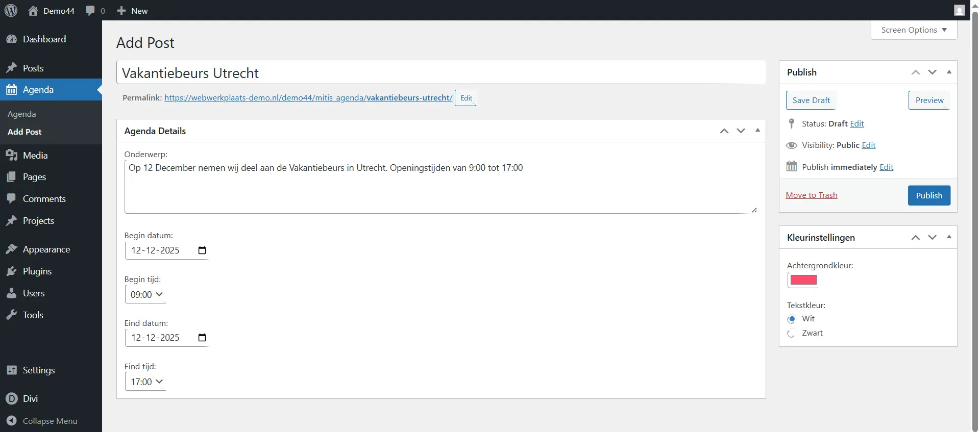
Task: Open the Begin tijd dropdown
Action: (146, 295)
